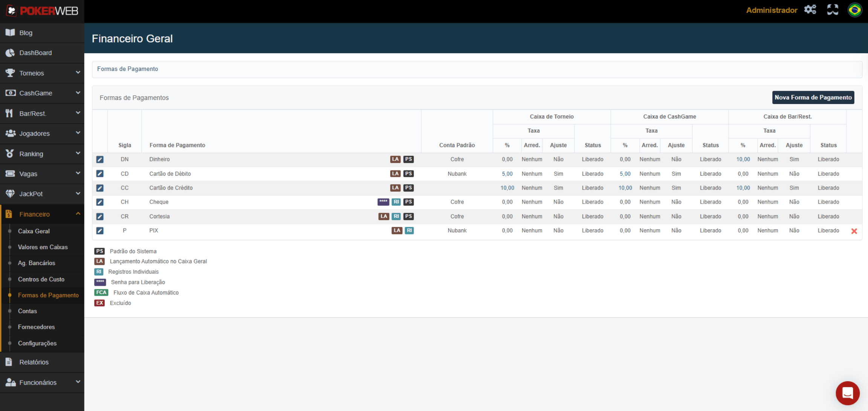Click the PokerWeb logo
Image resolution: width=868 pixels, height=411 pixels.
pyautogui.click(x=42, y=11)
